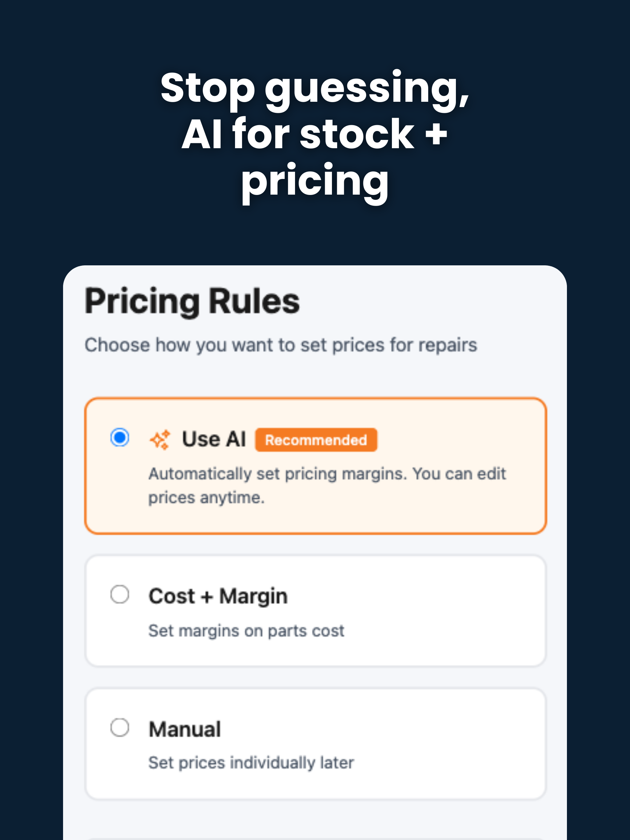Click the Cost + Margin option title
630x840 pixels.
coord(218,596)
